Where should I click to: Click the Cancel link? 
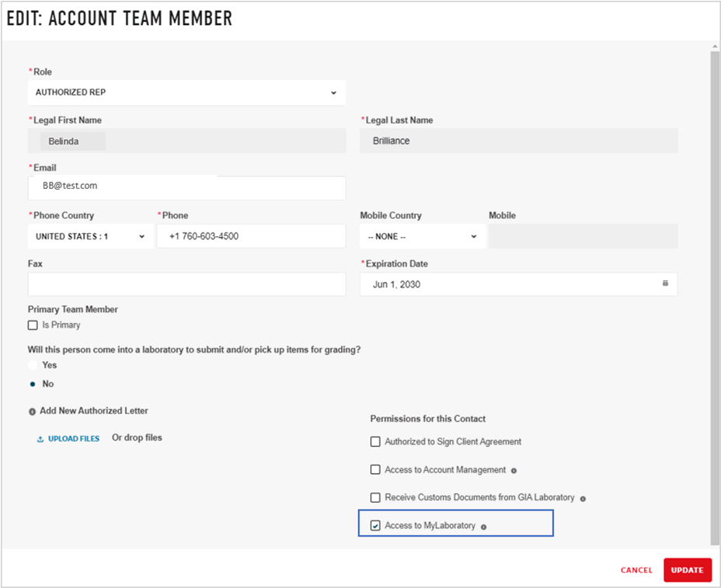tap(636, 570)
